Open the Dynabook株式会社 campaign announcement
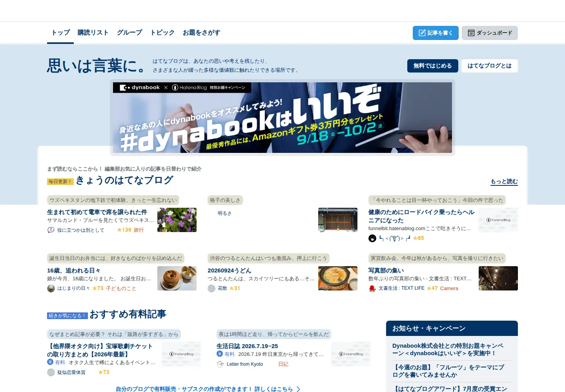 [x=448, y=350]
